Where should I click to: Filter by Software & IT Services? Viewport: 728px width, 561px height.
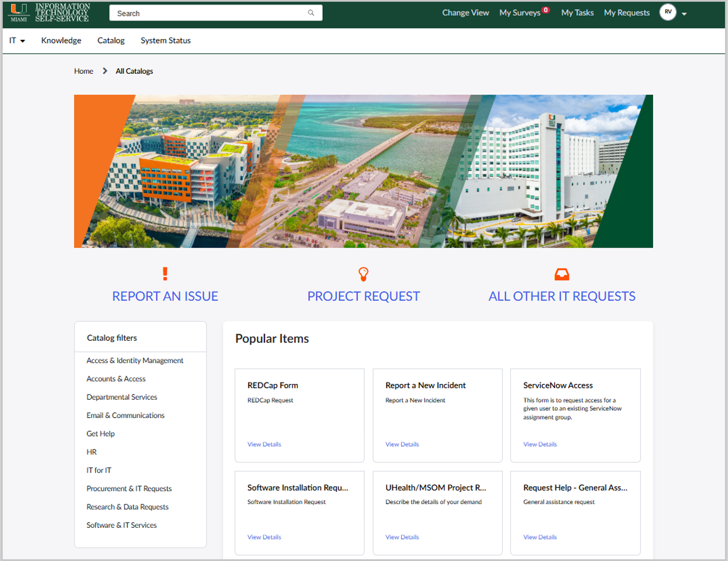coord(122,525)
